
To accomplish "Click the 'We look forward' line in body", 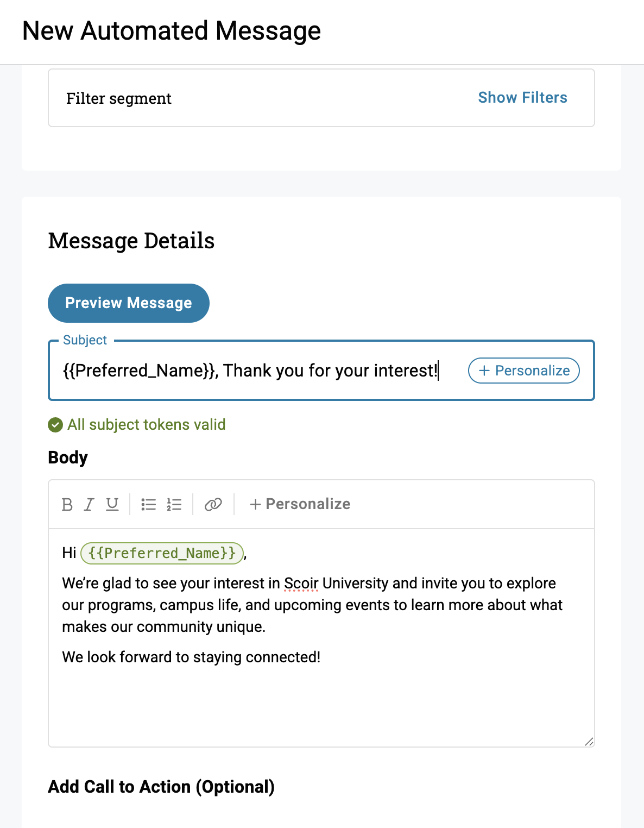I will 191,657.
